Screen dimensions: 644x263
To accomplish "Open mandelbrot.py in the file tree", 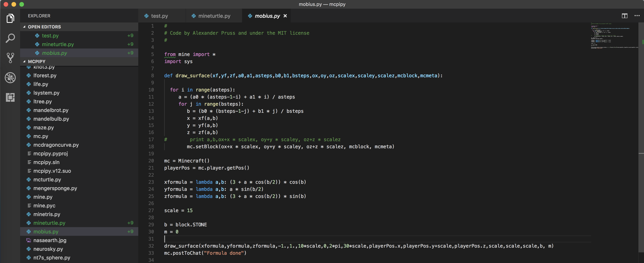I will (51, 110).
